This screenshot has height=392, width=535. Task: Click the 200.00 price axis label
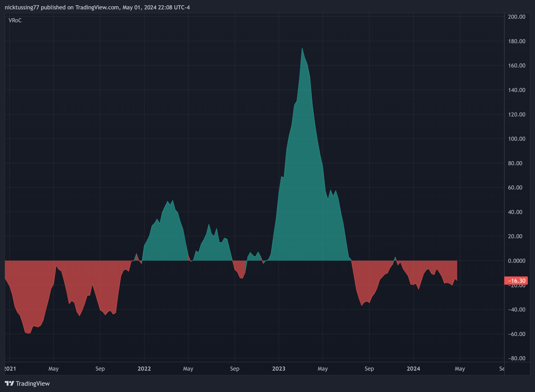pyautogui.click(x=517, y=17)
